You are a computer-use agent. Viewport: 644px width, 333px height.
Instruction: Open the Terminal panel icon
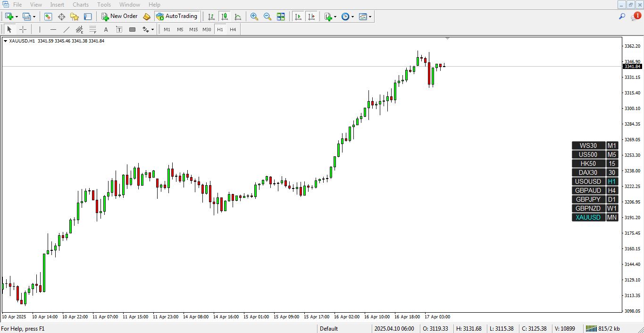click(x=88, y=17)
